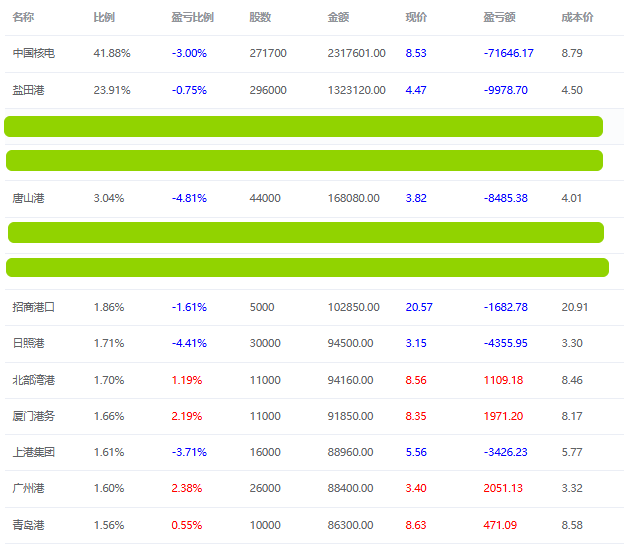Click the share count 296000

coord(268,90)
